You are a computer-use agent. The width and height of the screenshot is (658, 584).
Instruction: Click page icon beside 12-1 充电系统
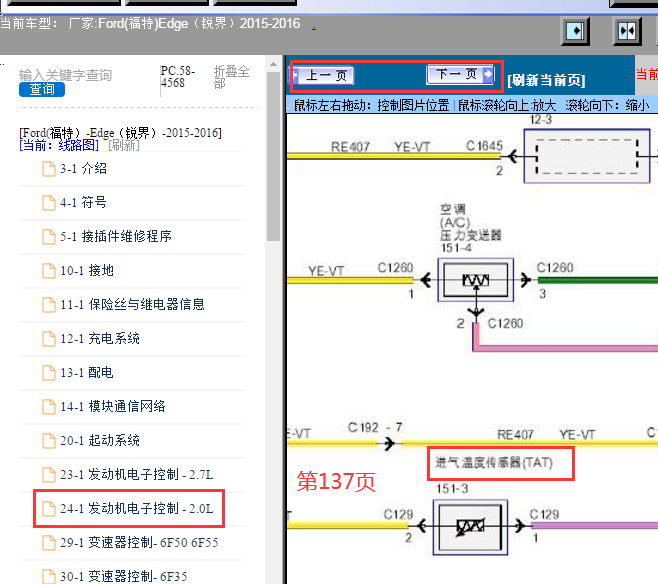tap(49, 339)
